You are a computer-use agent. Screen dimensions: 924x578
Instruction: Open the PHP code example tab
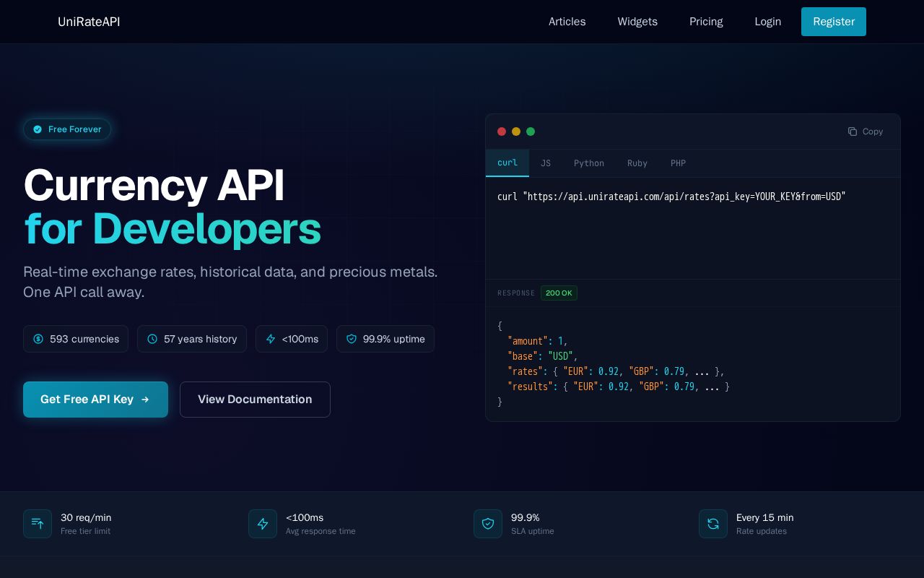678,163
